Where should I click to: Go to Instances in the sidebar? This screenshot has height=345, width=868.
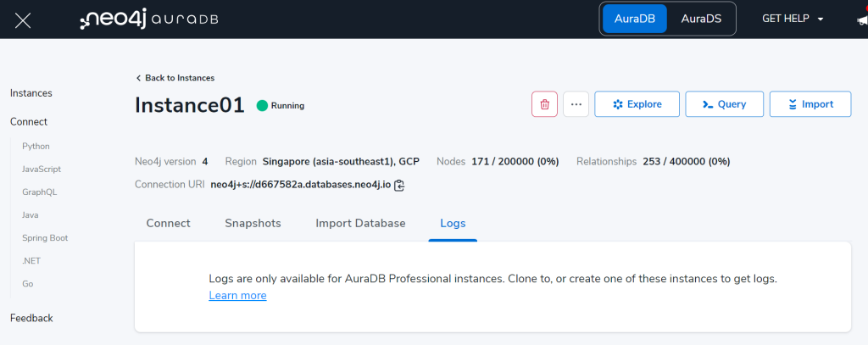coord(31,93)
